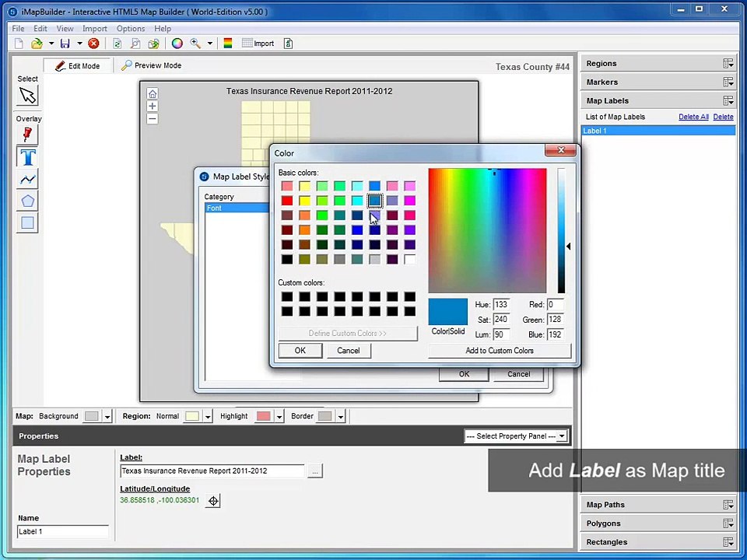Open Map Background color dropdown arrow
Viewport: 747px width, 560px height.
point(107,417)
